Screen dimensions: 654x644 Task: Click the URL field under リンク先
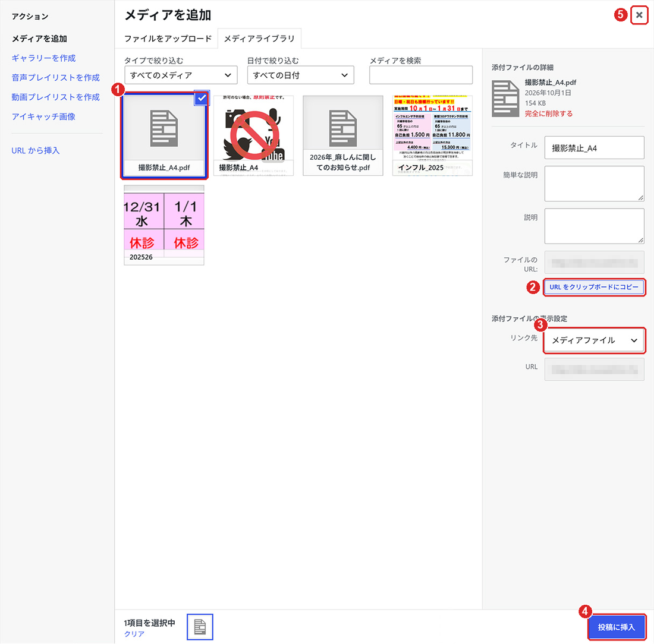click(594, 370)
